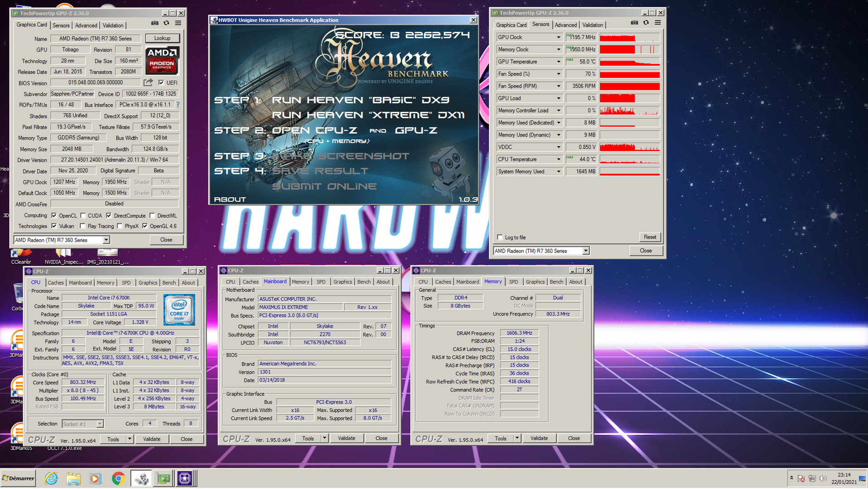Click the AMD Radeon Graphics logo
Screen dimensions: 868x489
[162, 60]
